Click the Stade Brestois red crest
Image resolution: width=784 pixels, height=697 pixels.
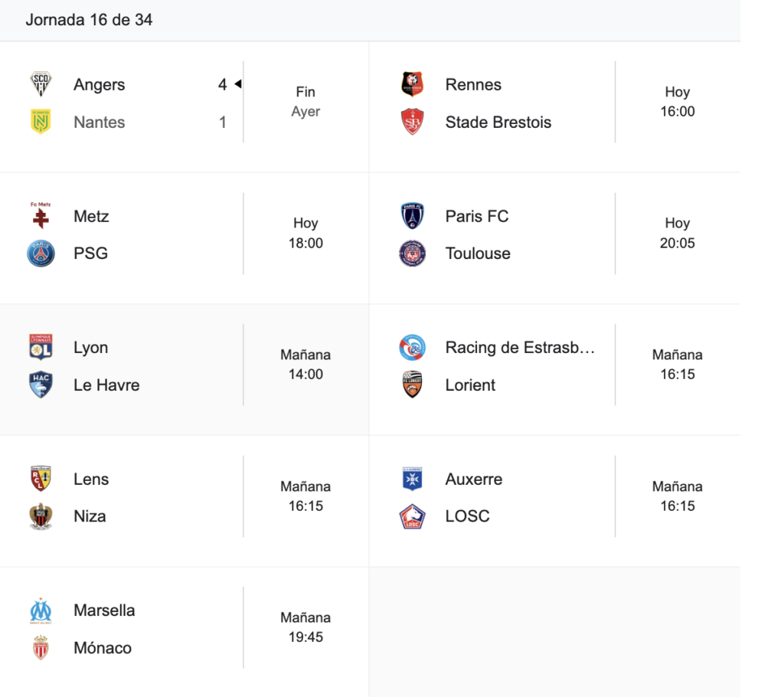point(413,122)
